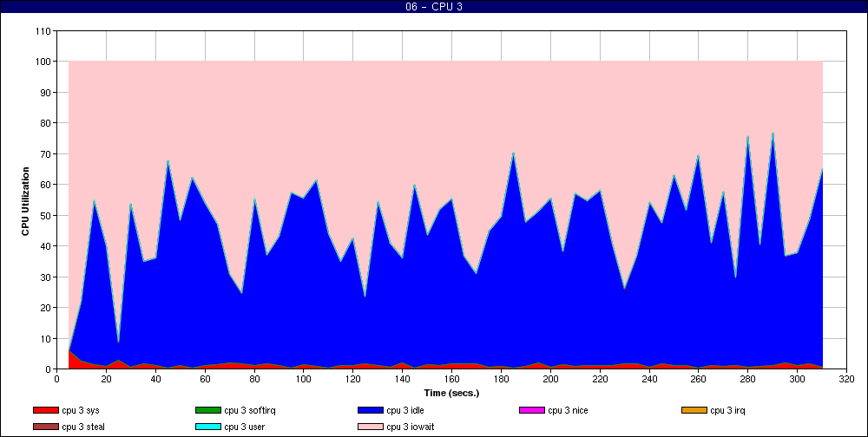The width and height of the screenshot is (868, 437).
Task: Click the y-axis tick value 30
Action: pos(47,277)
